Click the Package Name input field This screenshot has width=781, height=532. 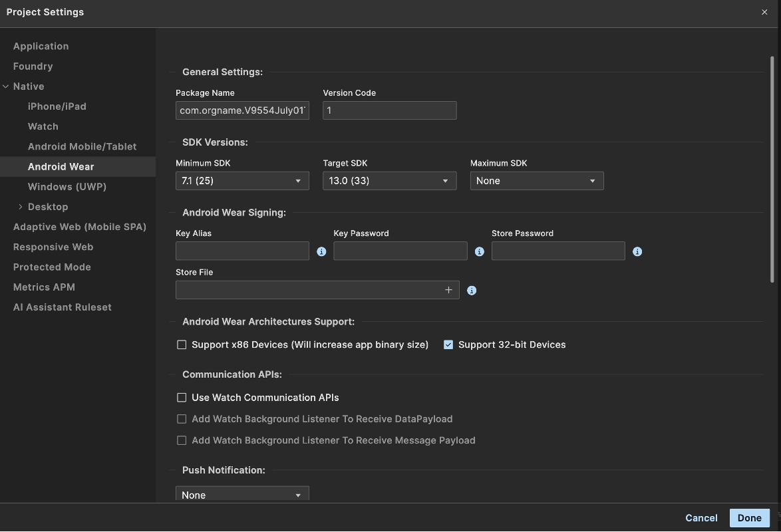point(242,110)
